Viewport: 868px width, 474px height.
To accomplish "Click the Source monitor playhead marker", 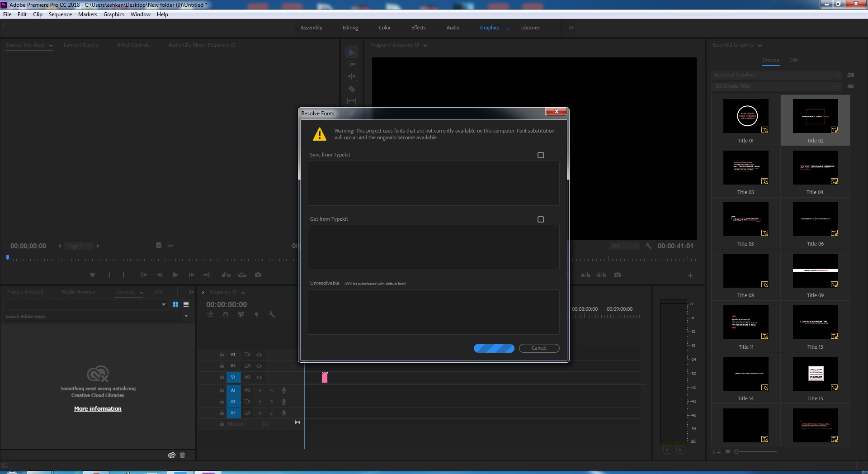I will tap(8, 258).
